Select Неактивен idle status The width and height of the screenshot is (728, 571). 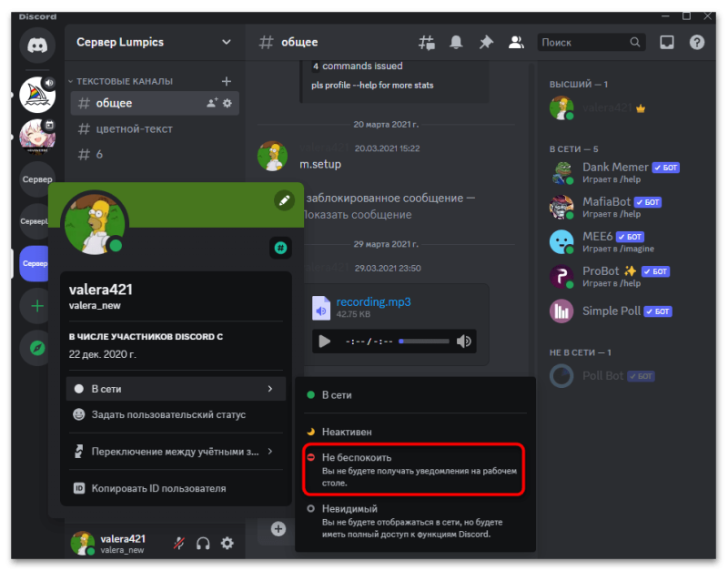point(415,432)
